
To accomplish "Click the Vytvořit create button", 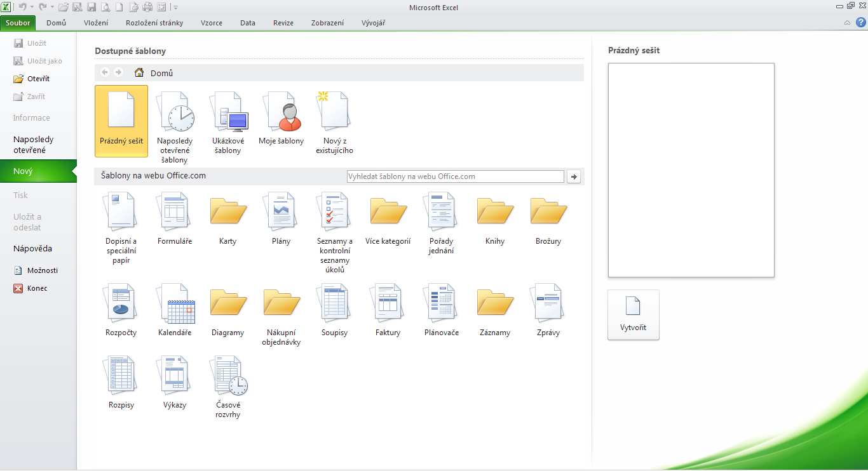I will [x=634, y=315].
